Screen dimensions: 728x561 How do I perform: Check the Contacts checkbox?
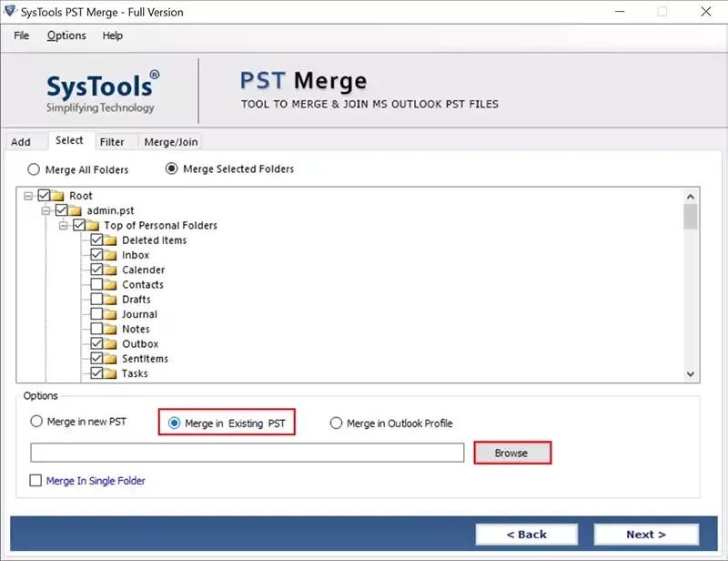point(96,284)
